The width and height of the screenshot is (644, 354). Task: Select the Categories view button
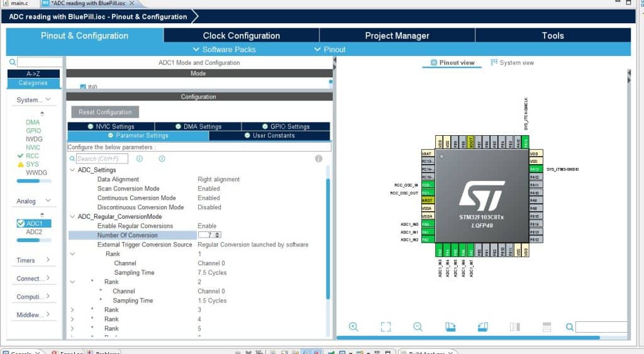33,83
